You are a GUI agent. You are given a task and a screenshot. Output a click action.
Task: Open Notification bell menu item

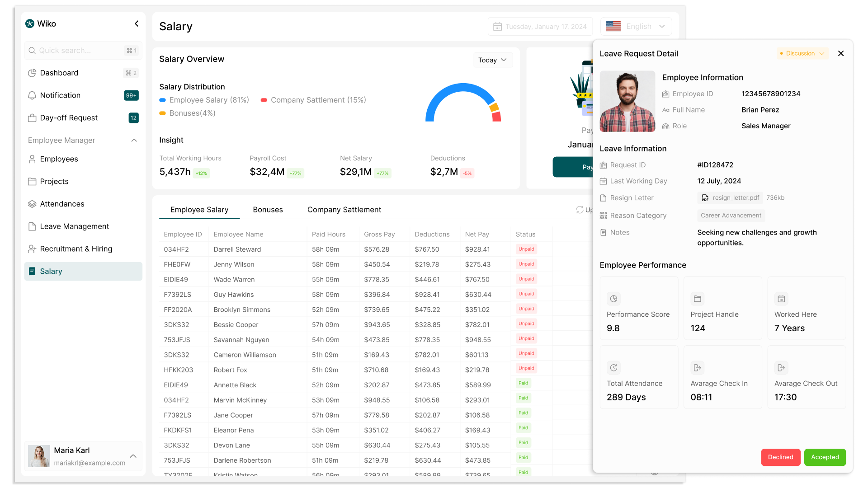pos(32,95)
